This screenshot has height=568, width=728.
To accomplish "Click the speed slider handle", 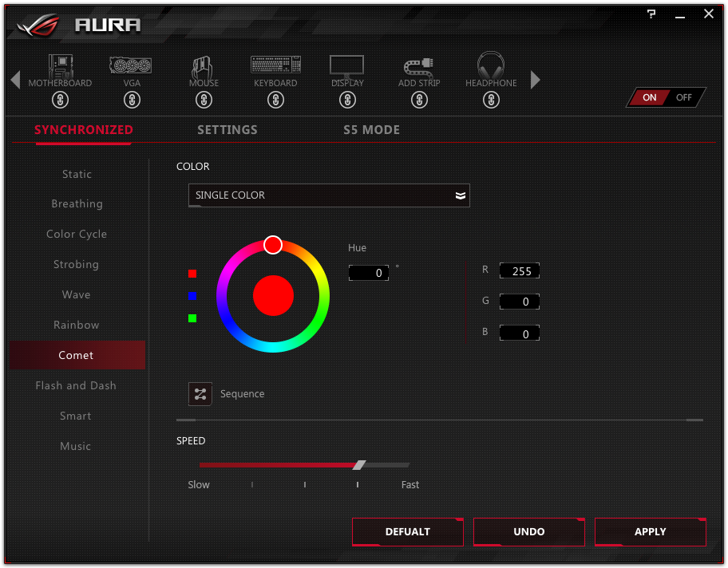I will pyautogui.click(x=359, y=465).
